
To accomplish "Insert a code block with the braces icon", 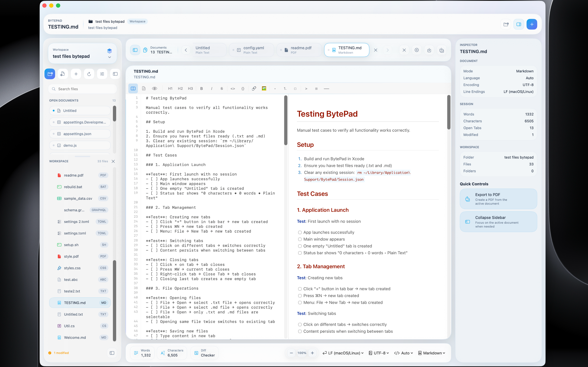I will pyautogui.click(x=243, y=88).
